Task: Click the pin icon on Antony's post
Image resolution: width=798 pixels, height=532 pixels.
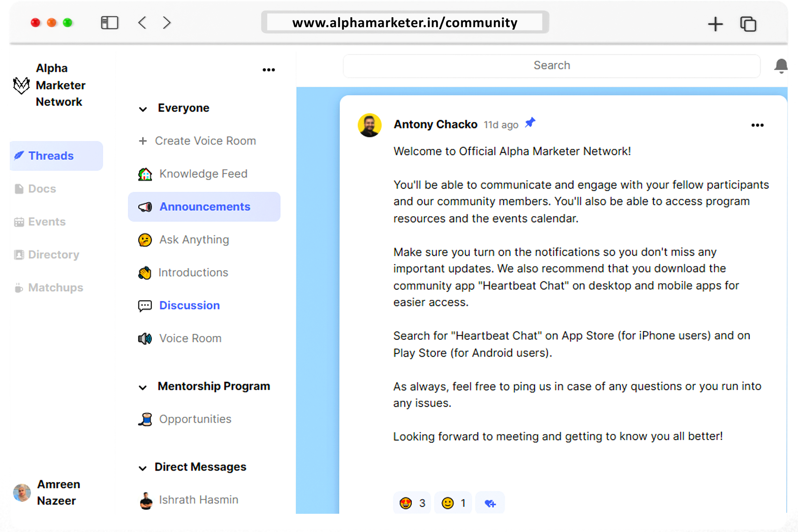Action: [530, 123]
